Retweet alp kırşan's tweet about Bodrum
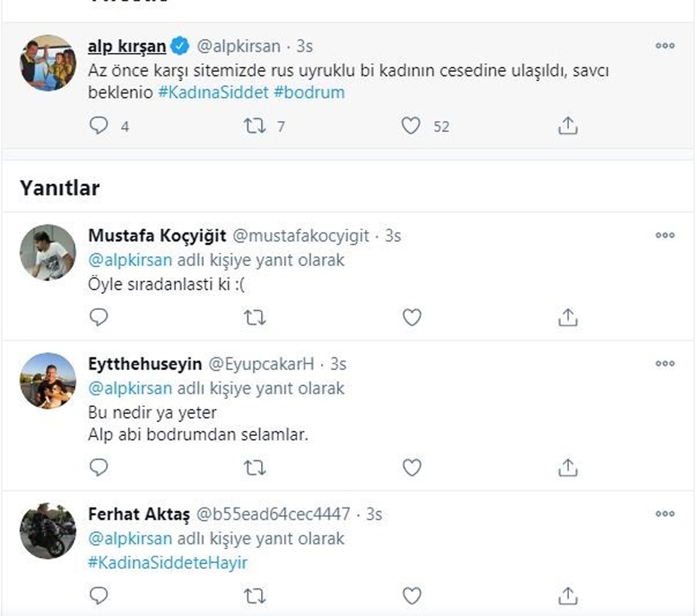This screenshot has width=697, height=616. 254,126
